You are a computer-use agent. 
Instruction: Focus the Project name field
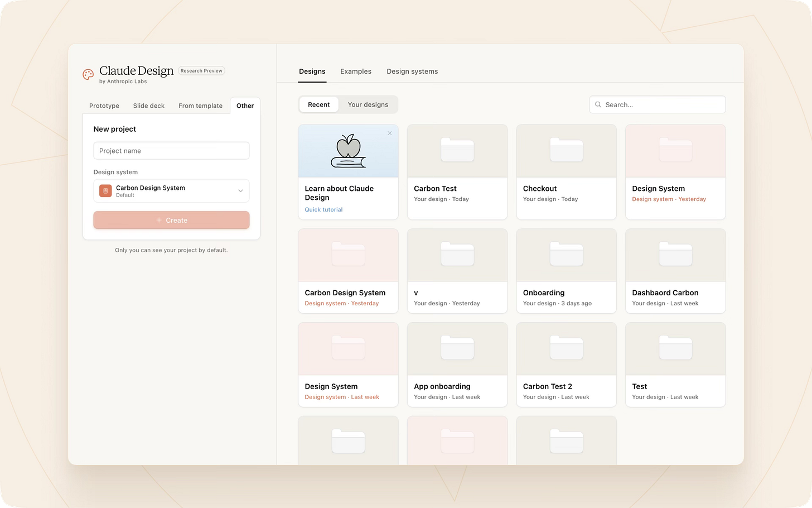(x=171, y=151)
